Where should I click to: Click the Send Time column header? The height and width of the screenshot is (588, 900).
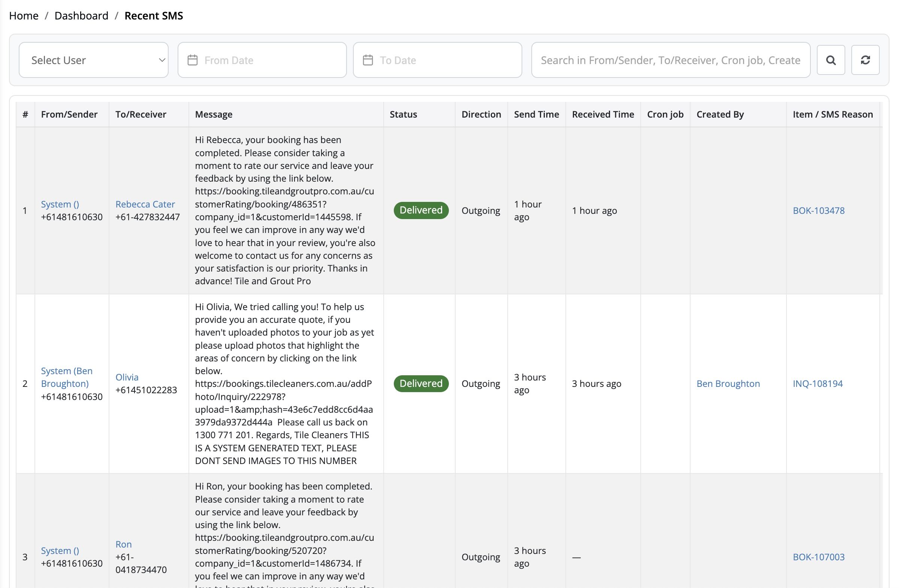point(537,114)
